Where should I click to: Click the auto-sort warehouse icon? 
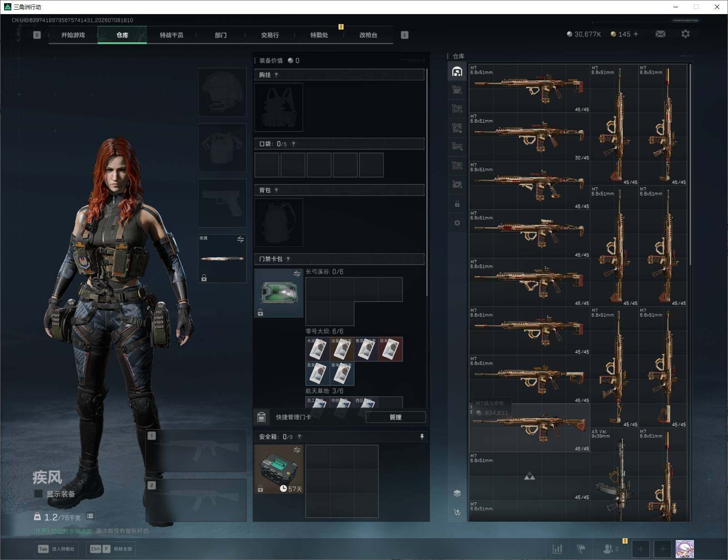pos(457,512)
